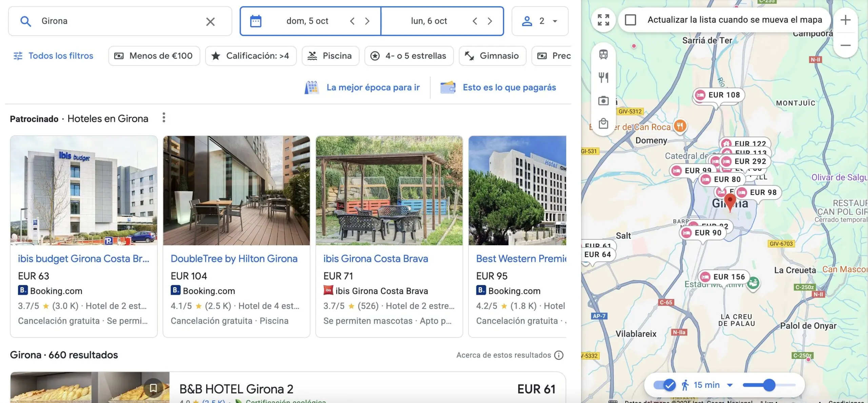The width and height of the screenshot is (868, 403).
Task: Click the EUR 98 price marker on the map
Action: pos(757,192)
